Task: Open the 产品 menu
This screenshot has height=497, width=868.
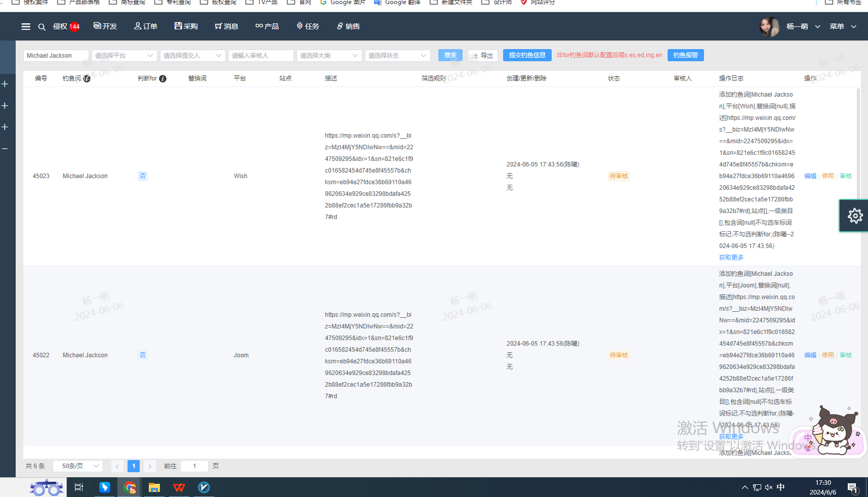Action: pos(267,26)
